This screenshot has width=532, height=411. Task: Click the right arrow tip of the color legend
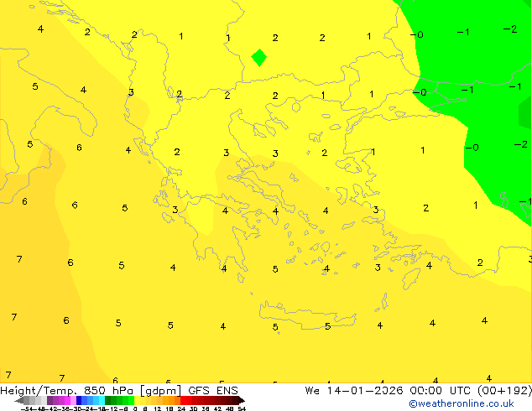[242, 401]
